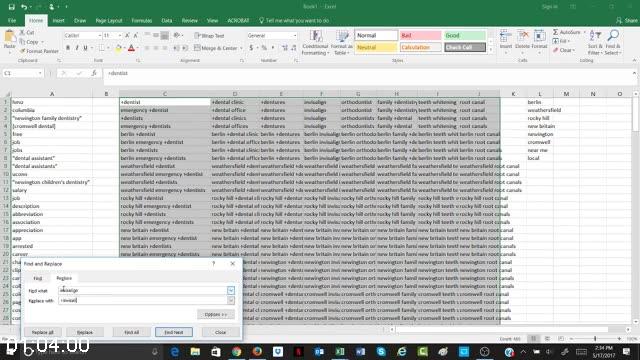
Task: Click the Find Next button
Action: point(173,332)
